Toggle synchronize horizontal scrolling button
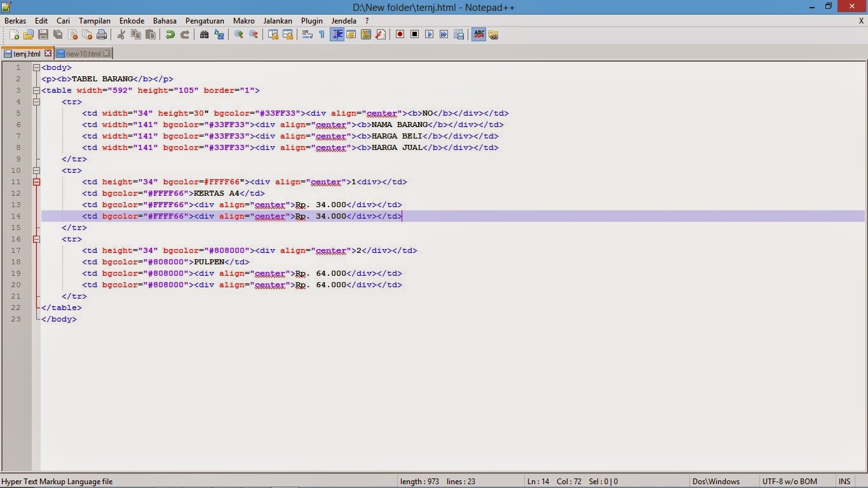 287,34
